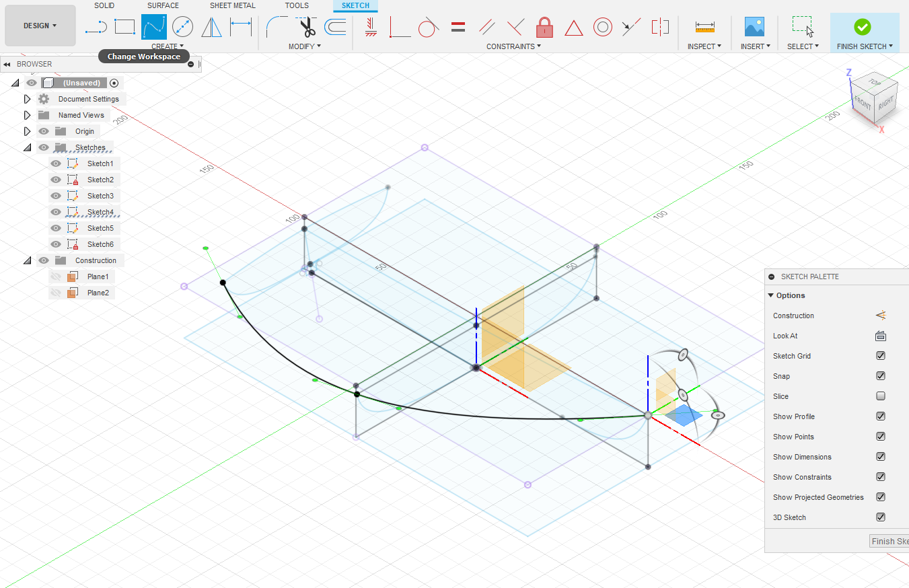Image resolution: width=909 pixels, height=588 pixels.
Task: Apply the Symmetry constraint
Action: click(661, 27)
